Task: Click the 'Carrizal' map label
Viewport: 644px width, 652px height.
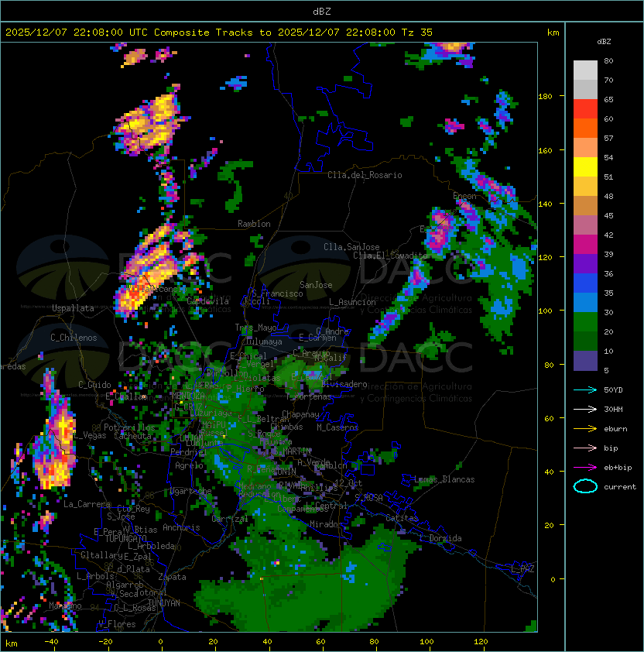Action: [230, 519]
